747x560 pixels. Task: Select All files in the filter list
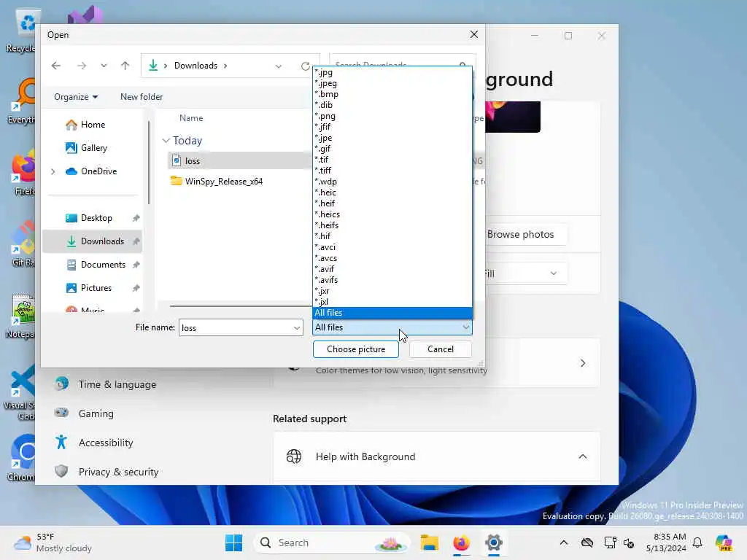click(392, 314)
